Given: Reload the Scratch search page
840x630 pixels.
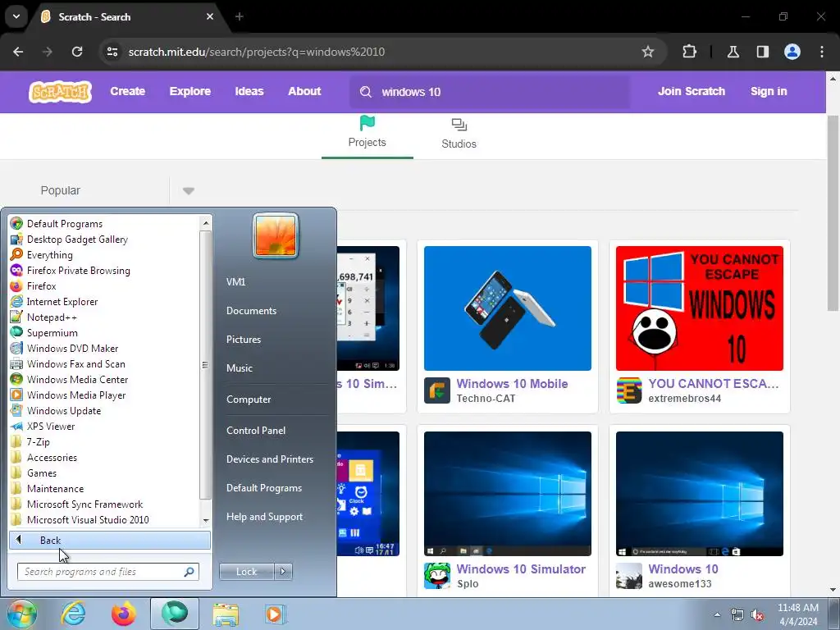Looking at the screenshot, I should coord(77,52).
